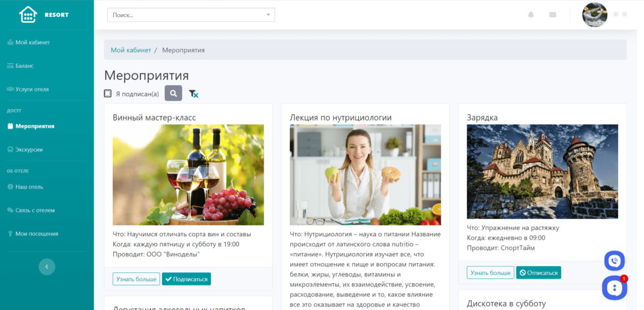
Task: Click into the Поиск search field
Action: [x=191, y=15]
